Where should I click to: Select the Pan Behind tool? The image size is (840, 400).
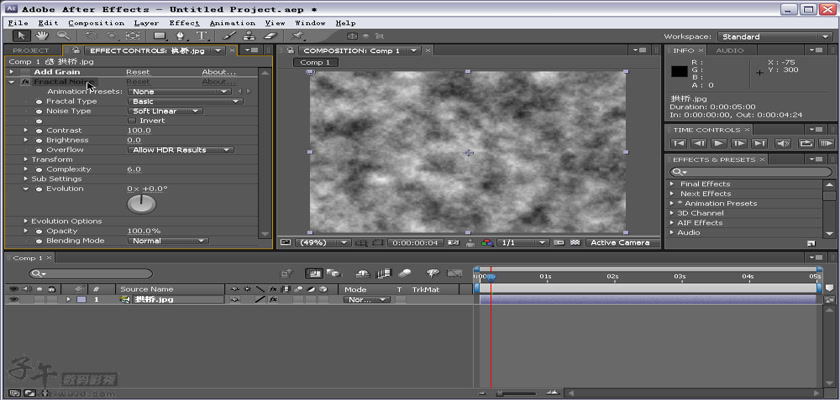pyautogui.click(x=132, y=36)
